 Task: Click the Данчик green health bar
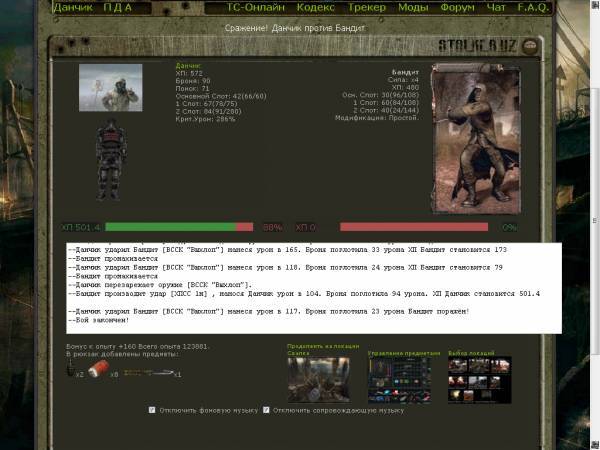tap(170, 227)
